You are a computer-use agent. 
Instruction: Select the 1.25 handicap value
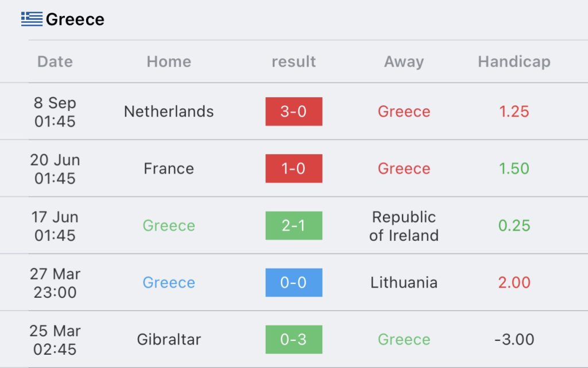click(514, 112)
